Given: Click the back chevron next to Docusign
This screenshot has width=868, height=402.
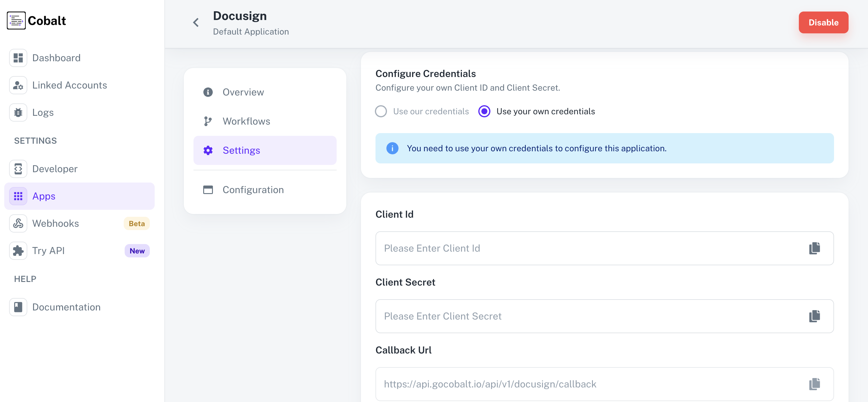Looking at the screenshot, I should click(195, 22).
